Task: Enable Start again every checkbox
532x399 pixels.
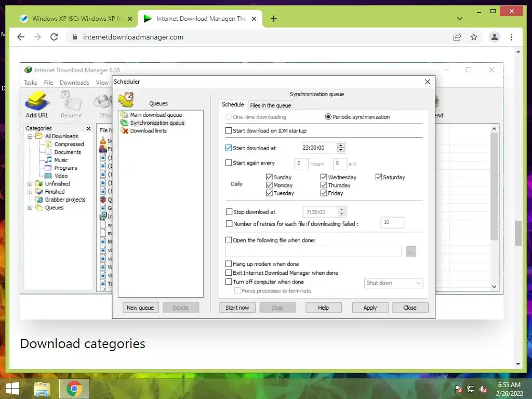Action: pyautogui.click(x=229, y=163)
